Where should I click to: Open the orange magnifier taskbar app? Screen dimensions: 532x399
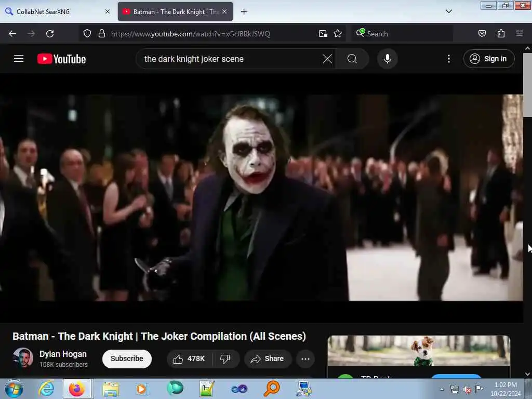click(272, 389)
